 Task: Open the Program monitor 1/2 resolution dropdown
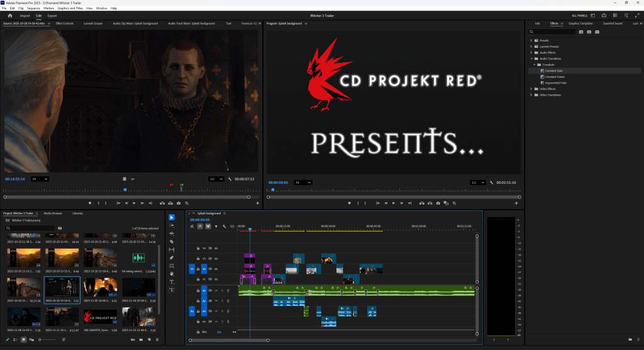pos(479,183)
